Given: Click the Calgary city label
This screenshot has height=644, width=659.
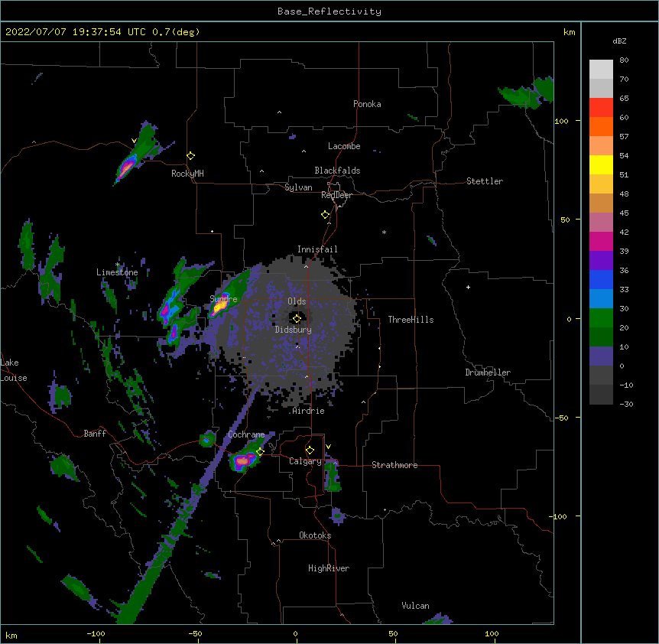Looking at the screenshot, I should coord(305,461).
